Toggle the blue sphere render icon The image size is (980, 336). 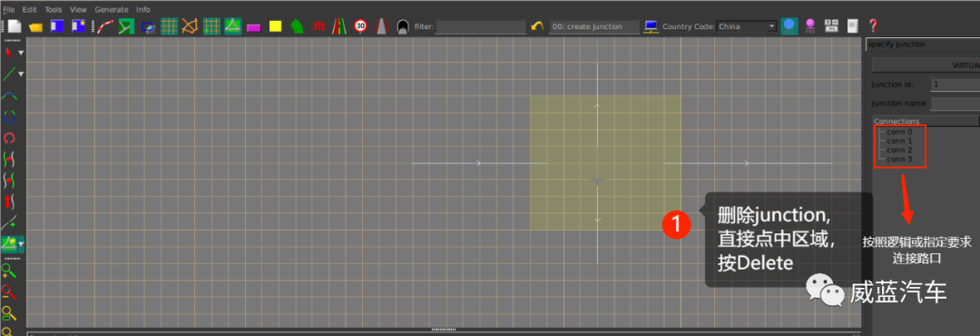(789, 26)
